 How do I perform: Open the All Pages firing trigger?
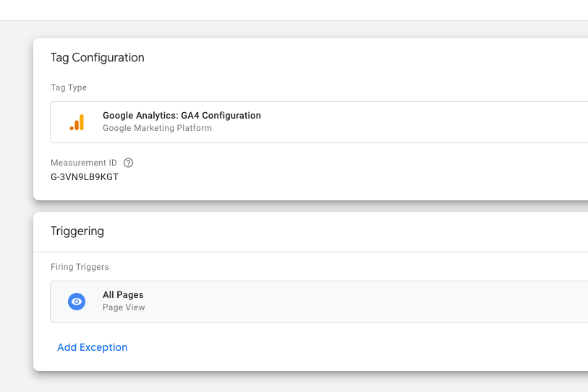pyautogui.click(x=319, y=302)
